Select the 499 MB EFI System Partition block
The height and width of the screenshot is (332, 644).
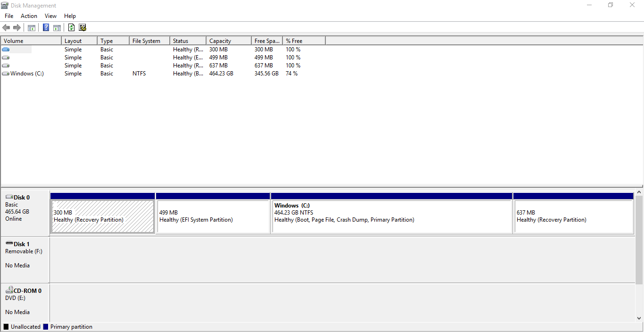point(213,216)
